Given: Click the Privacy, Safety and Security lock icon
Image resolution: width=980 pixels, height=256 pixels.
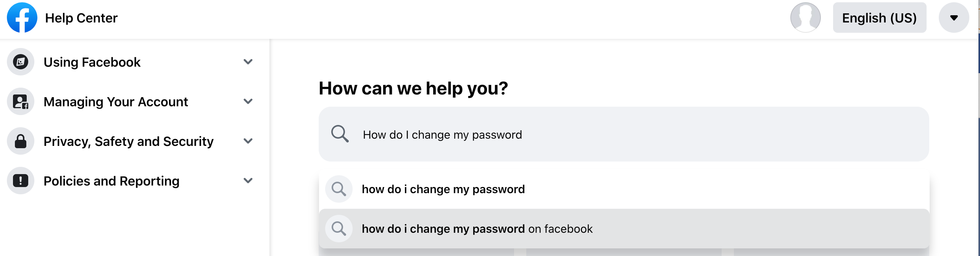Looking at the screenshot, I should pos(20,141).
